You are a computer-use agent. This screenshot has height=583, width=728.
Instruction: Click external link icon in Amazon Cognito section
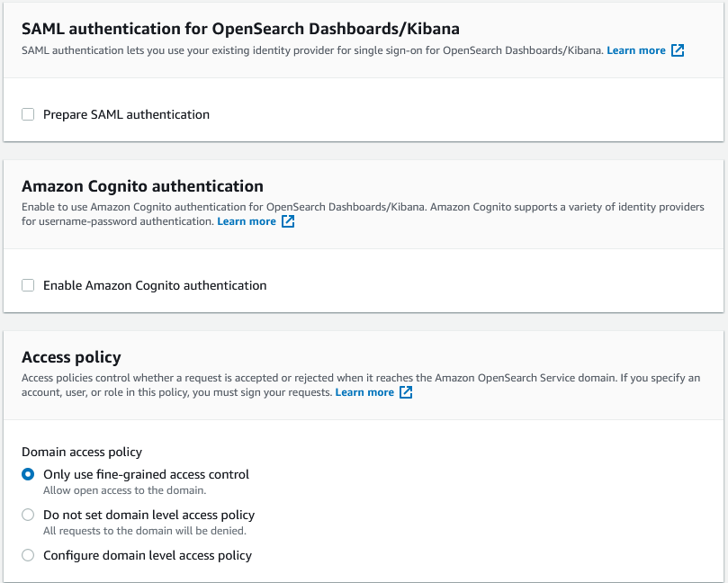(288, 221)
